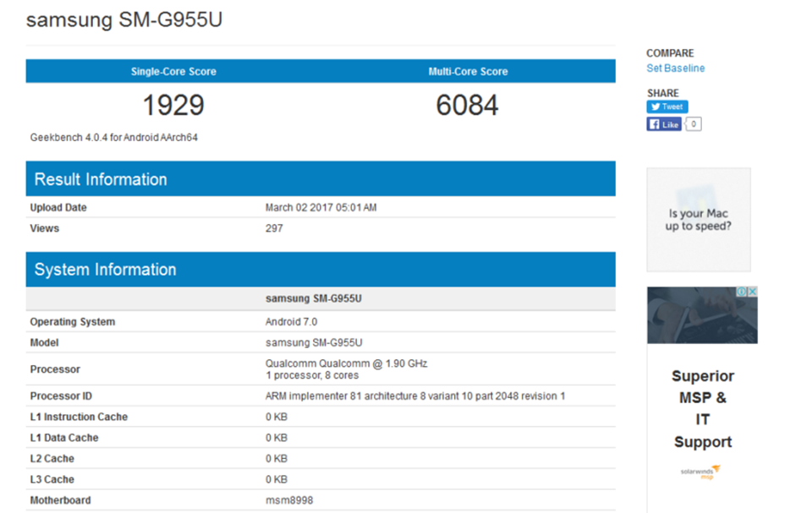The height and width of the screenshot is (513, 812).
Task: Click the Facebook f logo icon
Action: click(654, 124)
